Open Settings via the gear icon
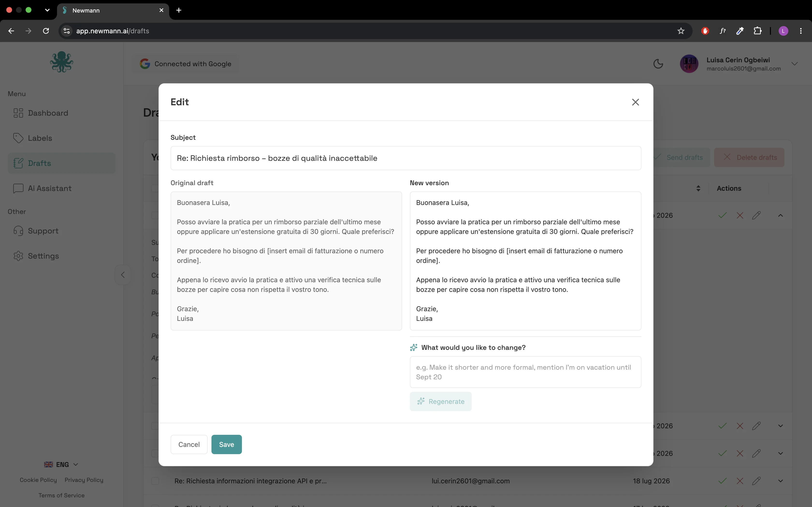812x507 pixels. (x=18, y=256)
